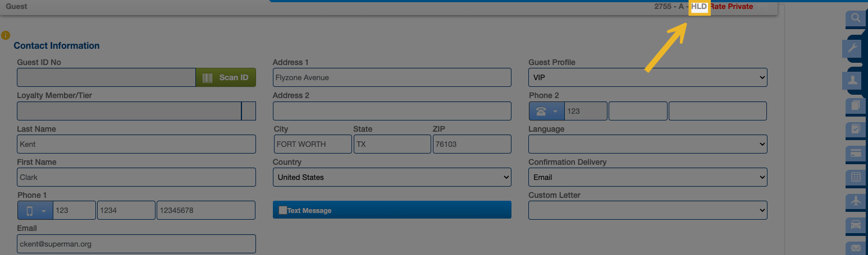Expand the Guest Profile VIP dropdown
868x255 pixels.
click(x=647, y=77)
